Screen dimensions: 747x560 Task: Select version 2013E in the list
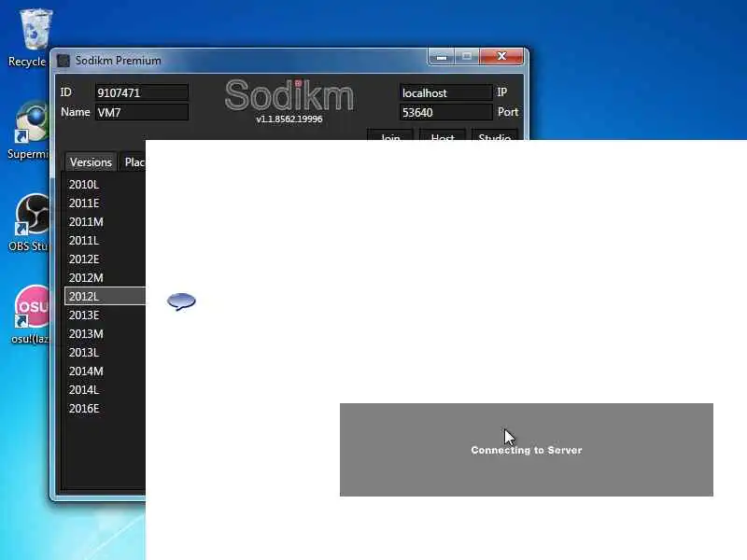coord(105,315)
